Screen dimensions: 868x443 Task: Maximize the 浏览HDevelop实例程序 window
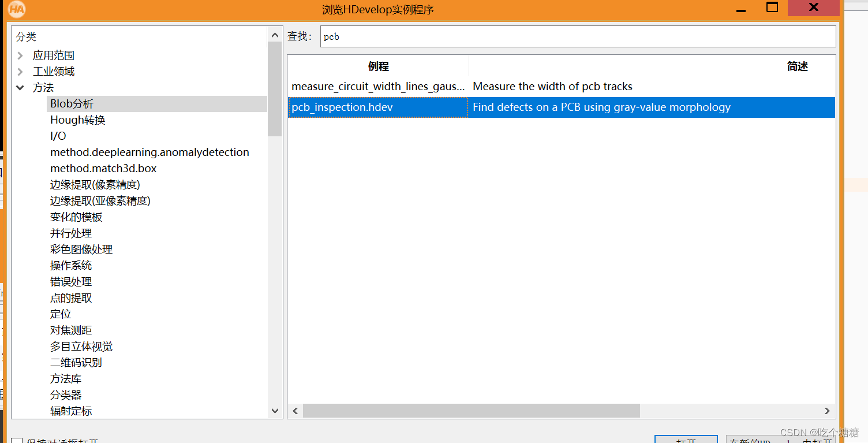coord(772,8)
